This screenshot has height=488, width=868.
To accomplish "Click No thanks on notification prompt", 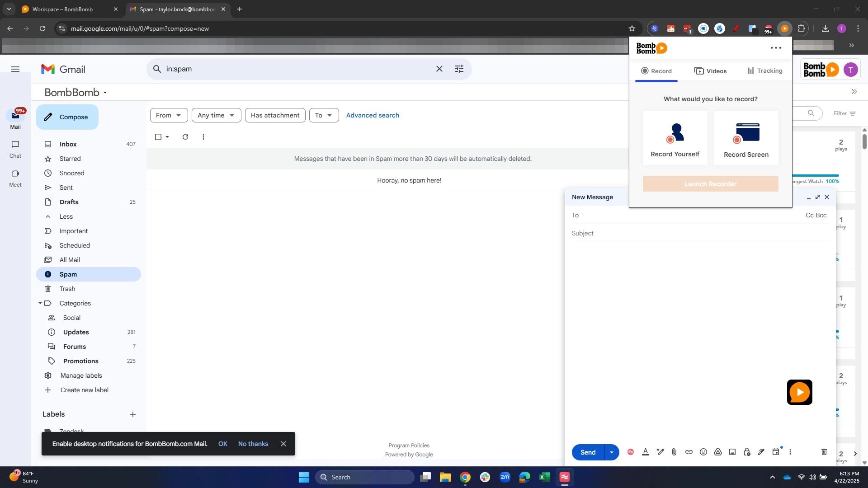I will pos(253,444).
